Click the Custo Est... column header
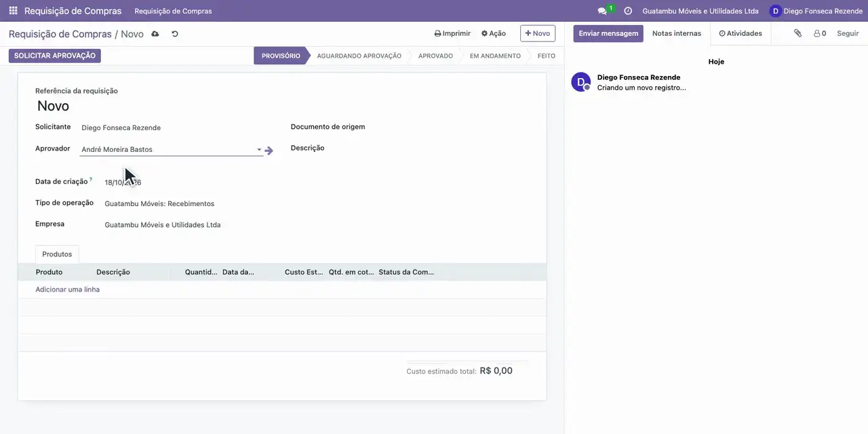 tap(304, 272)
